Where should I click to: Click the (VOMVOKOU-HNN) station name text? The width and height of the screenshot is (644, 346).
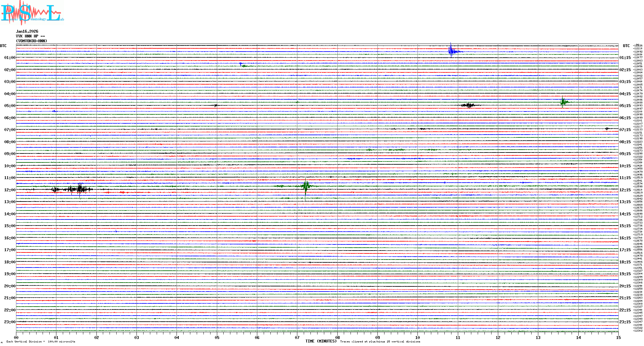31,41
